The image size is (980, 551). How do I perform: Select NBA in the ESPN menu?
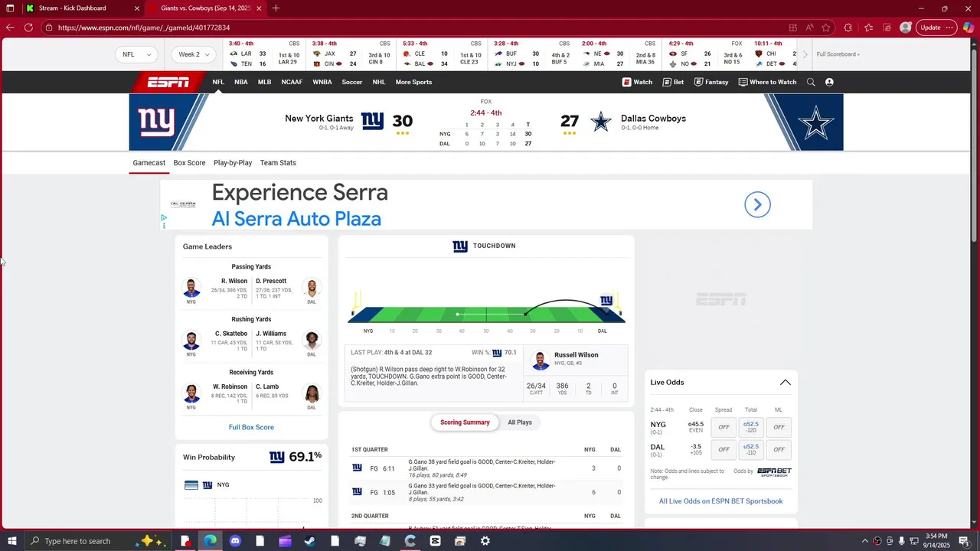(x=241, y=82)
